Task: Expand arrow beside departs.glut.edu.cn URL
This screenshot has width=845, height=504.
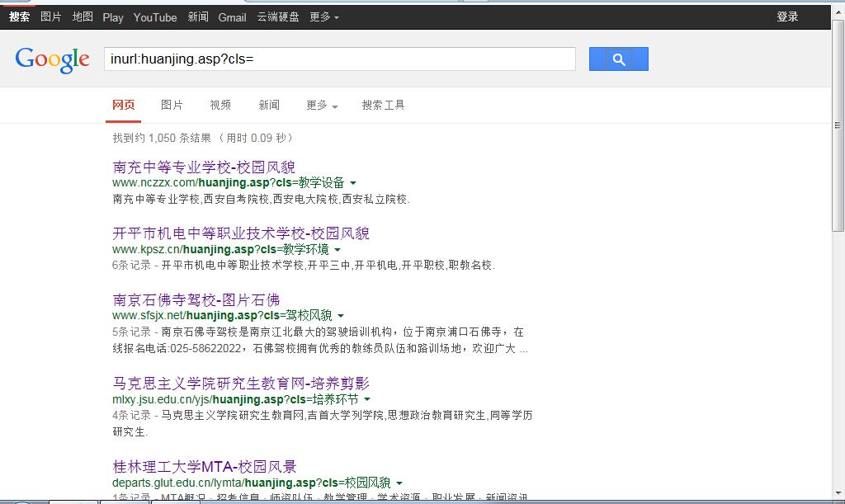Action: tap(399, 483)
